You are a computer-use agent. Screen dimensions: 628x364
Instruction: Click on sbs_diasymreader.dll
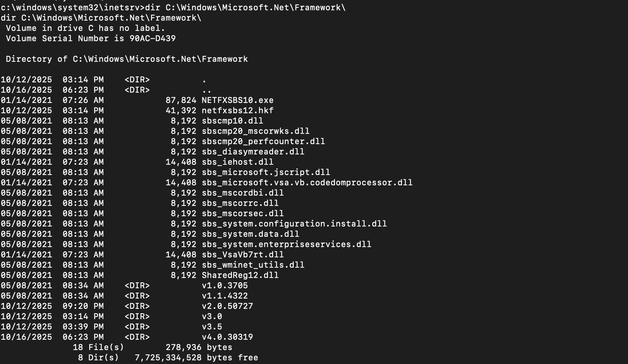coord(253,152)
